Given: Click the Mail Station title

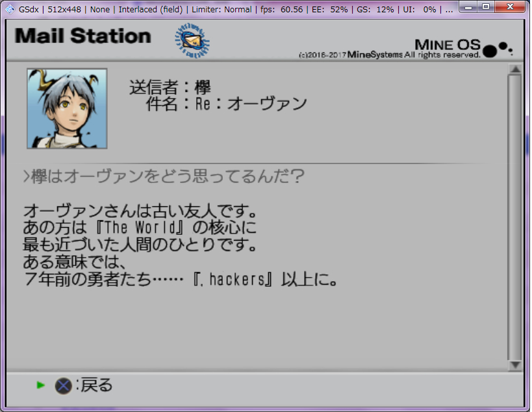Looking at the screenshot, I should 83,36.
